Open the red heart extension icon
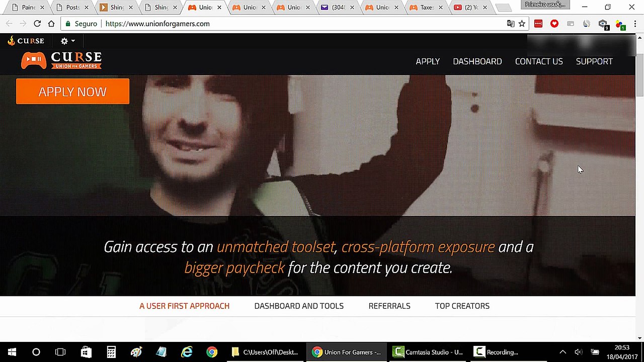This screenshot has width=644, height=362. coord(554,24)
